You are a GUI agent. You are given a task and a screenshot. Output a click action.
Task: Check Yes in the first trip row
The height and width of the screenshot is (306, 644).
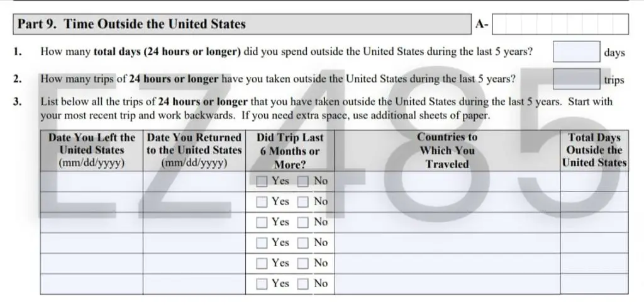(x=262, y=181)
